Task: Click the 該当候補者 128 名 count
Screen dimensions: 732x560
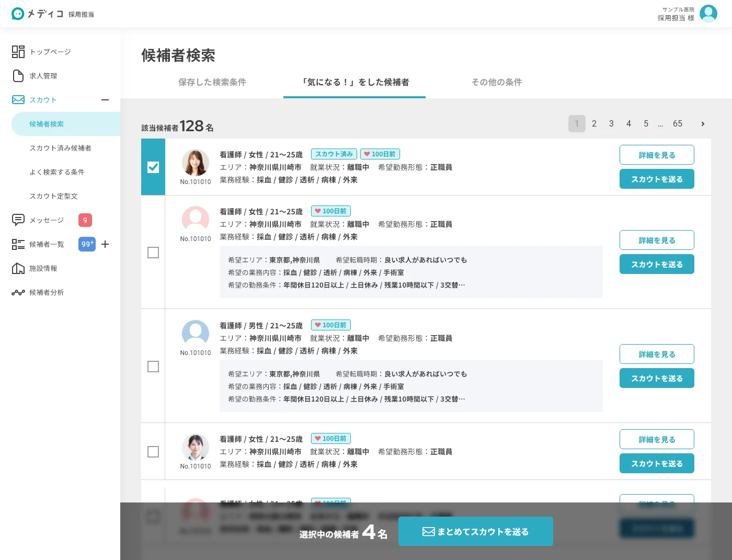Action: [x=177, y=126]
